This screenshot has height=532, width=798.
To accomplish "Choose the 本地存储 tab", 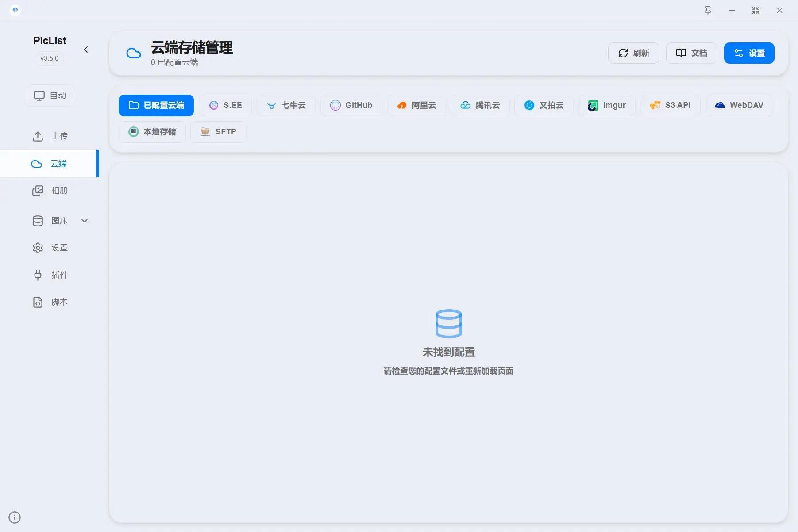I will pos(152,132).
